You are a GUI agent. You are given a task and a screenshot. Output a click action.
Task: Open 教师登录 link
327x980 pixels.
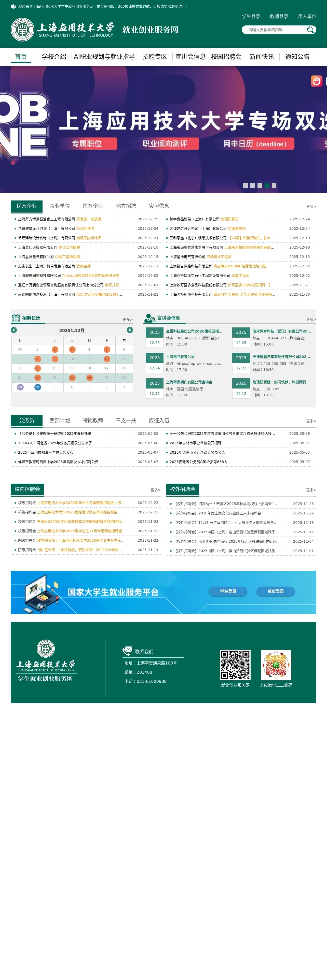click(279, 16)
